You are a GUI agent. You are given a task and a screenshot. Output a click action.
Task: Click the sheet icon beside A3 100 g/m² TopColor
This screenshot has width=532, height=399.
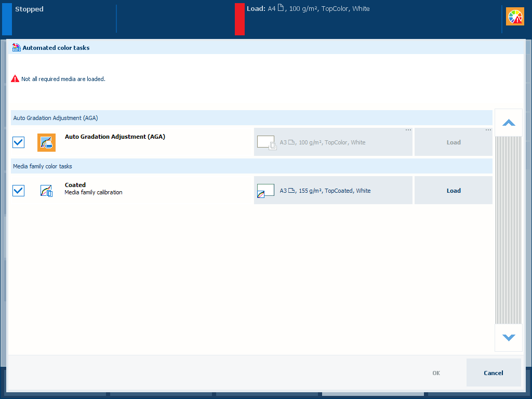point(267,142)
